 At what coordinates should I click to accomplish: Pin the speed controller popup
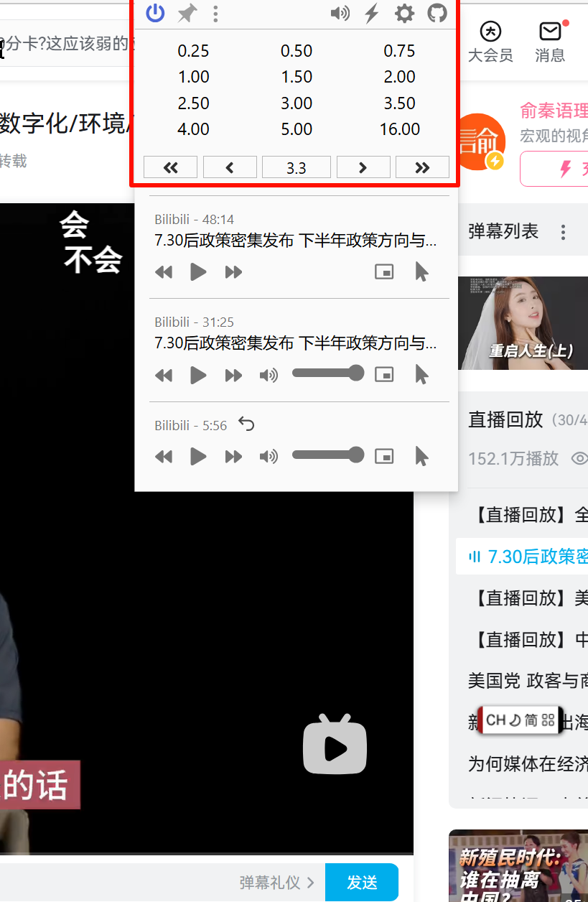[x=187, y=13]
